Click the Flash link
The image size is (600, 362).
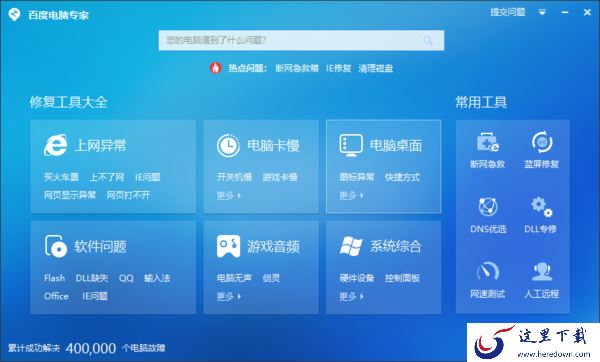[54, 278]
